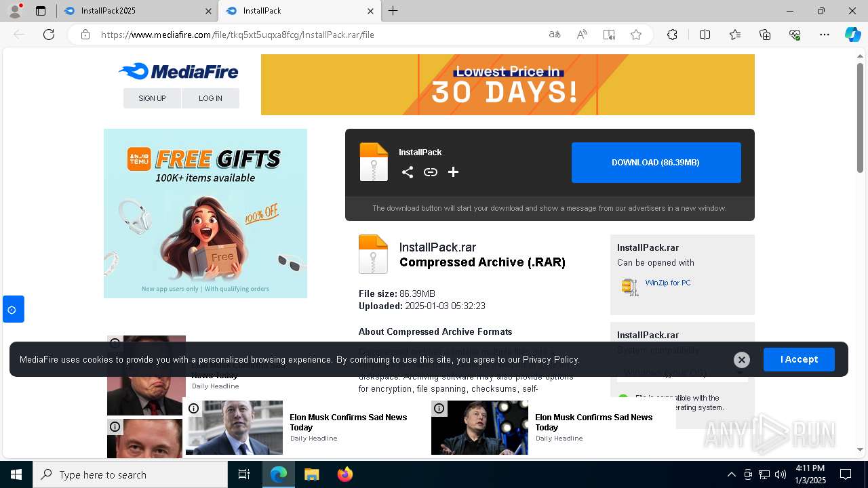Open Windows Start menu
868x488 pixels.
tap(16, 474)
